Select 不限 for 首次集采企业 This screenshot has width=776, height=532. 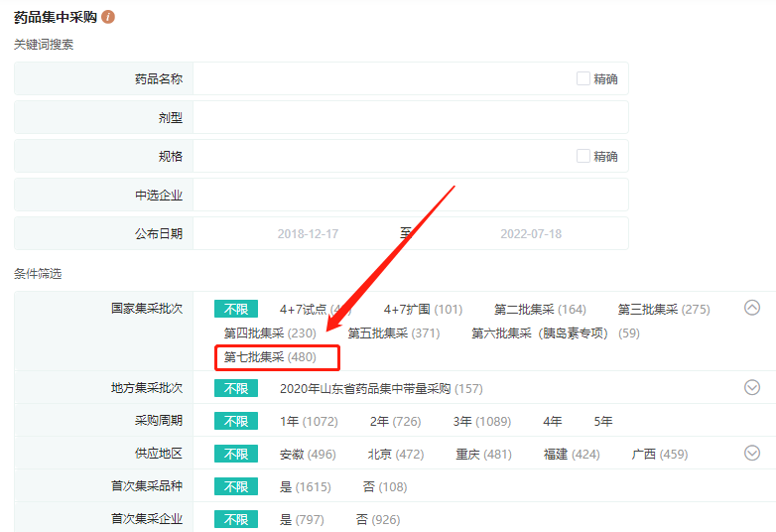click(236, 519)
